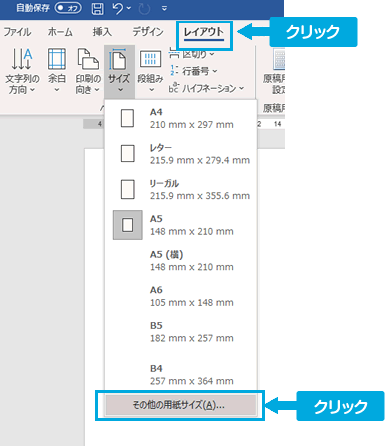This screenshot has width=385, height=446.
Task: Open the 印刷の向き orientation tool
Action: point(88,71)
